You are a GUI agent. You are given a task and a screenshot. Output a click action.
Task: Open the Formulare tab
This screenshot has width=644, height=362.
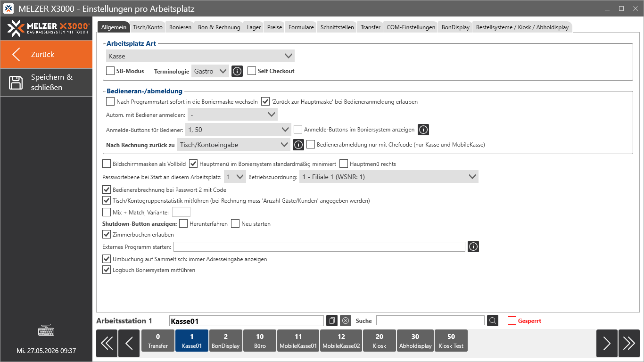(x=301, y=27)
